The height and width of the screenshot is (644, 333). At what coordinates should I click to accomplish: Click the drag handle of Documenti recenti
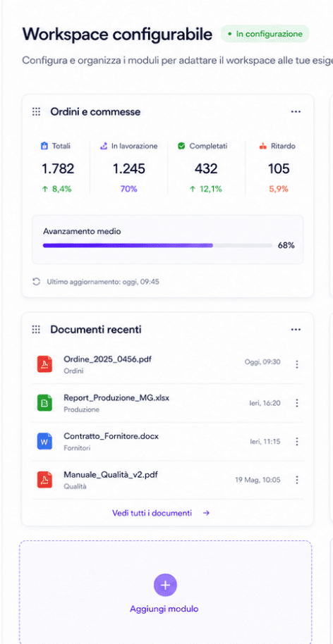pyautogui.click(x=36, y=329)
